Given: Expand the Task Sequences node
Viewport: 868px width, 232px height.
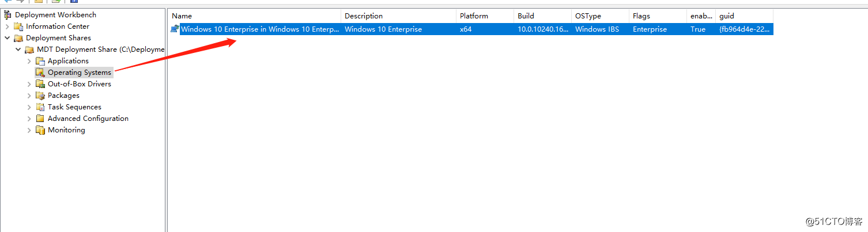Looking at the screenshot, I should [x=29, y=107].
